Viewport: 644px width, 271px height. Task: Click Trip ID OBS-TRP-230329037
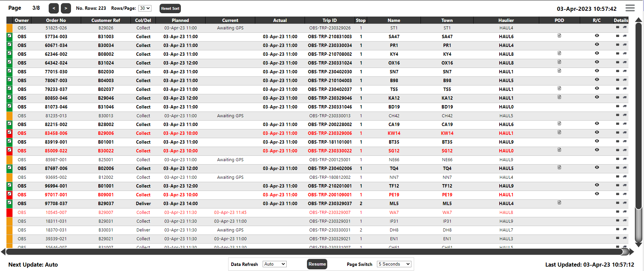[330, 203]
